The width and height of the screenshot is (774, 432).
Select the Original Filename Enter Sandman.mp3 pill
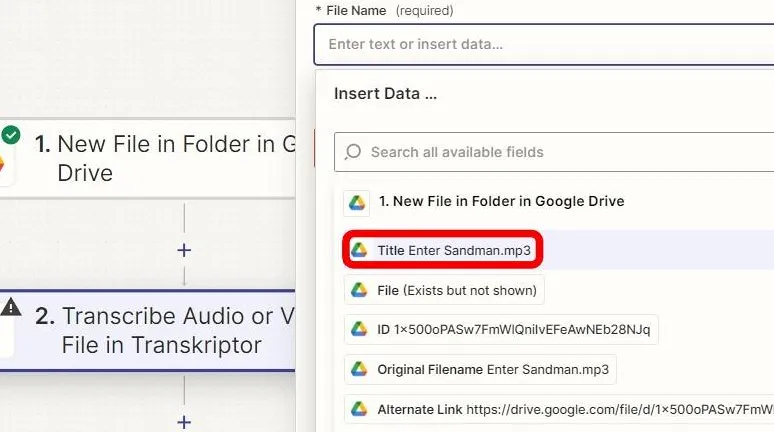point(480,369)
